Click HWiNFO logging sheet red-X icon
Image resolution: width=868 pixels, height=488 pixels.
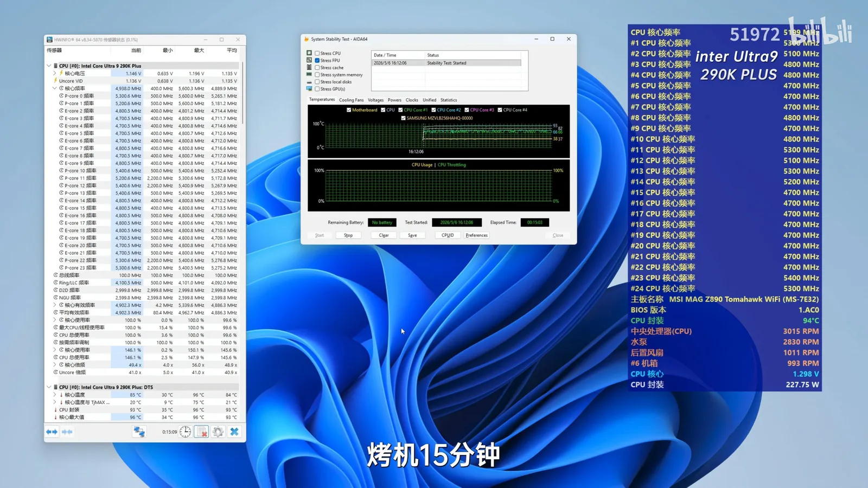pyautogui.click(x=201, y=432)
